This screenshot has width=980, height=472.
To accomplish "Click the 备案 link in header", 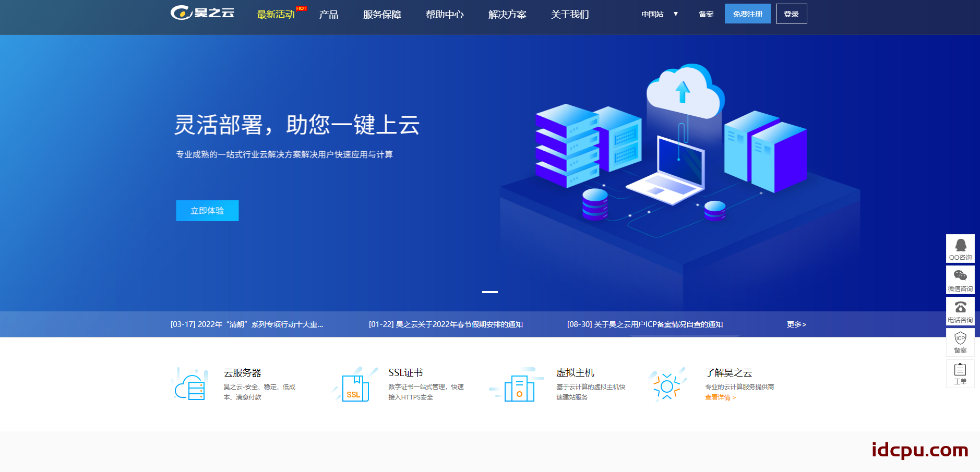I will point(706,14).
